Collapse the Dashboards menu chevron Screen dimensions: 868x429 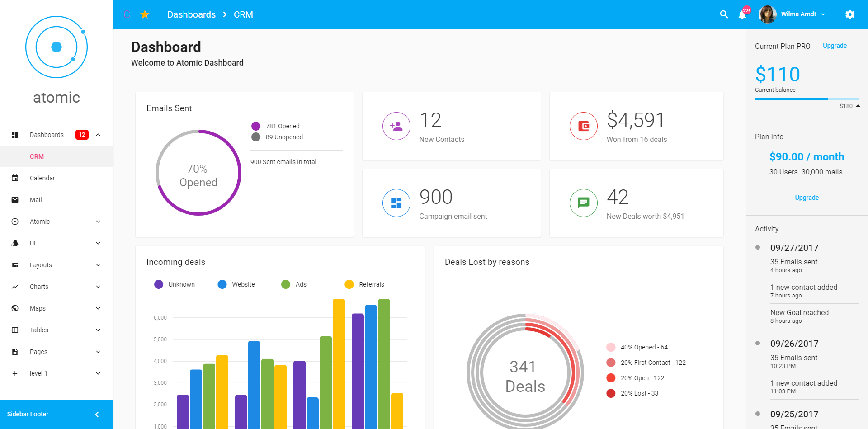(98, 135)
